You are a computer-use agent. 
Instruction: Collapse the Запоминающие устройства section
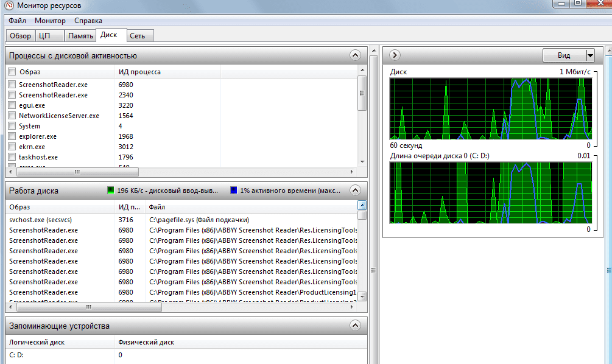tap(356, 326)
